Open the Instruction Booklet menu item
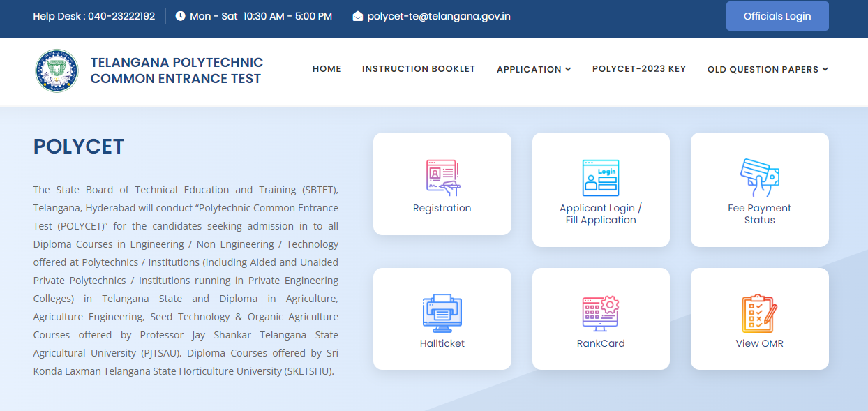 coord(419,68)
